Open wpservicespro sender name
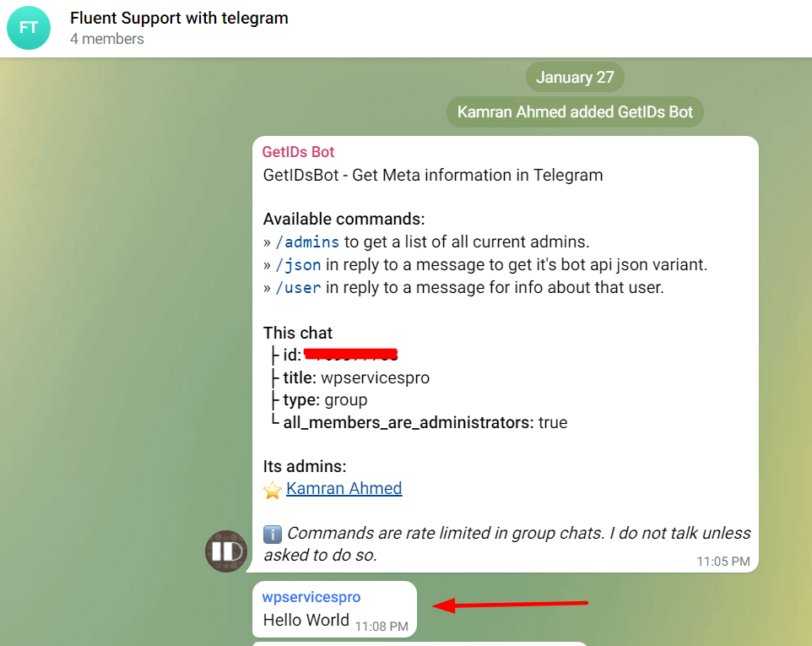 coord(311,597)
